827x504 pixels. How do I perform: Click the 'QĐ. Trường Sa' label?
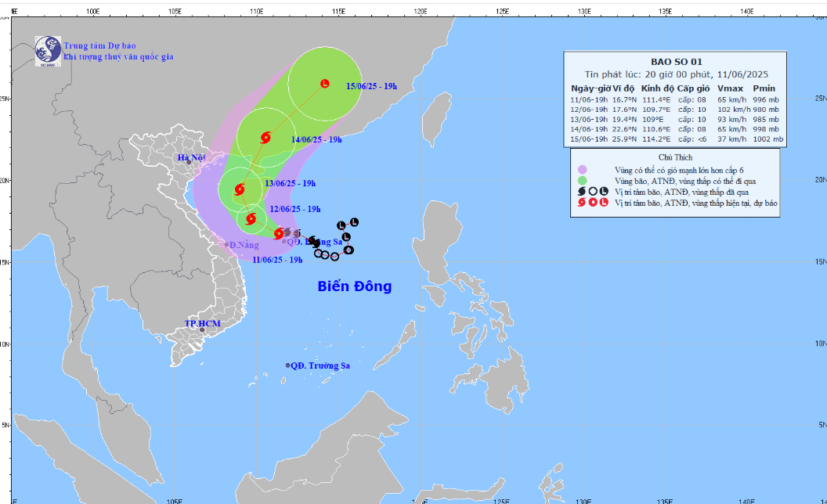320,365
